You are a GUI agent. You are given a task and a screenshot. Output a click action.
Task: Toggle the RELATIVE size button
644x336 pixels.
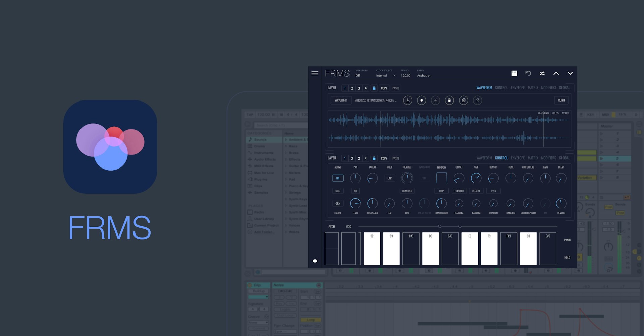coord(476,191)
